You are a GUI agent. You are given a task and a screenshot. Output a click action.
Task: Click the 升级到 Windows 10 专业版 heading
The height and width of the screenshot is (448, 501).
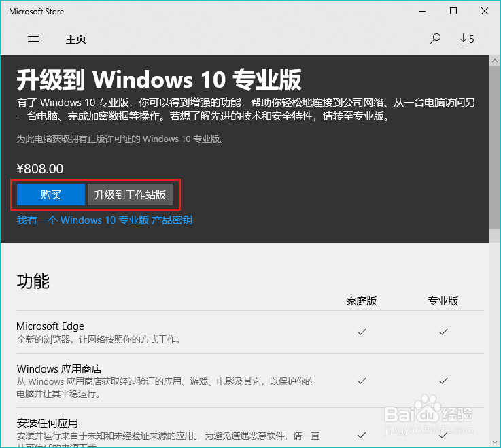(159, 80)
